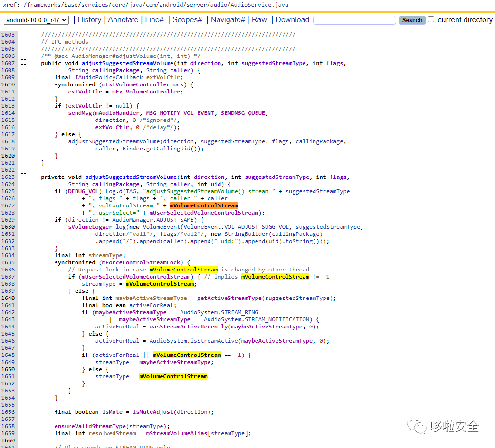Screen dimensions: 495x448
Task: Click the "// IPC methods" comment
Action: pyautogui.click(x=65, y=42)
